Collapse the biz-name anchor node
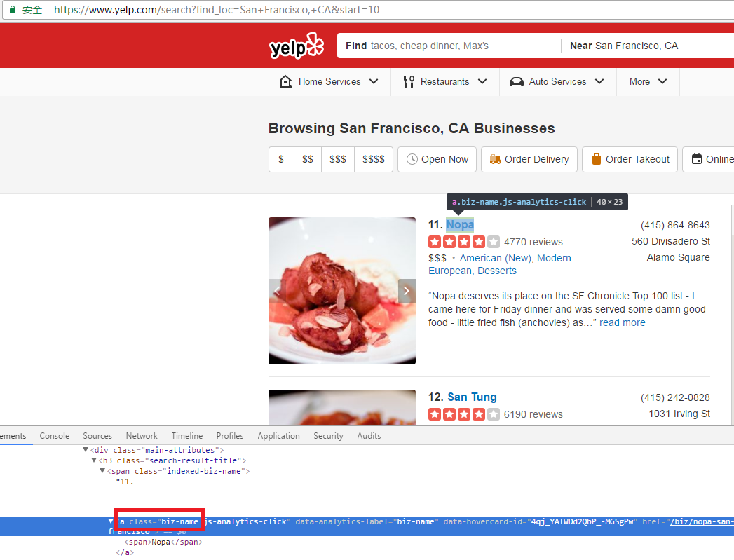Image resolution: width=734 pixels, height=560 pixels. point(111,521)
